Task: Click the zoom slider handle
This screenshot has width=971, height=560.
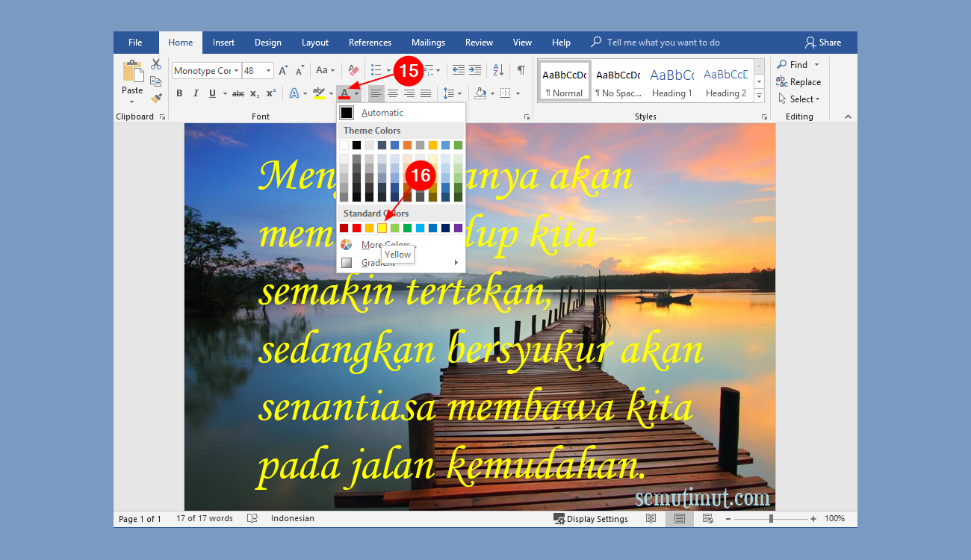Action: 771,519
